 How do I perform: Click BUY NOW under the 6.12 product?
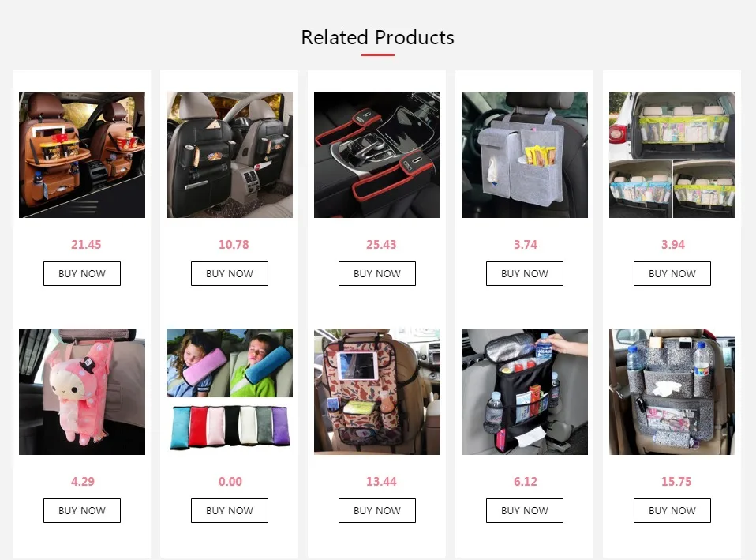pyautogui.click(x=525, y=511)
